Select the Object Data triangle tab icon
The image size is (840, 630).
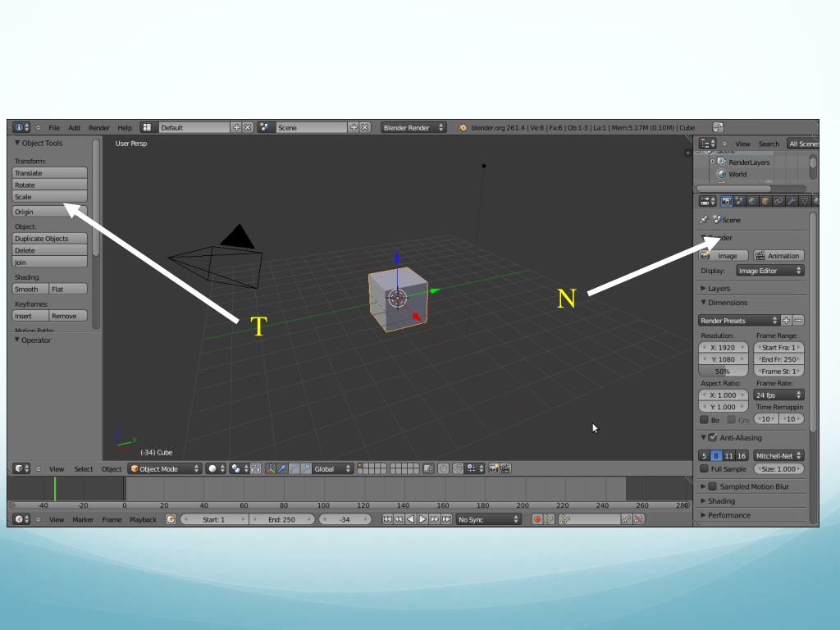click(x=804, y=202)
